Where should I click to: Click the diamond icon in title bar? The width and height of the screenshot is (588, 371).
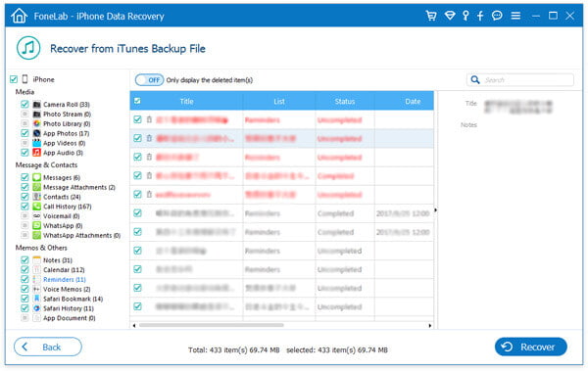(450, 16)
